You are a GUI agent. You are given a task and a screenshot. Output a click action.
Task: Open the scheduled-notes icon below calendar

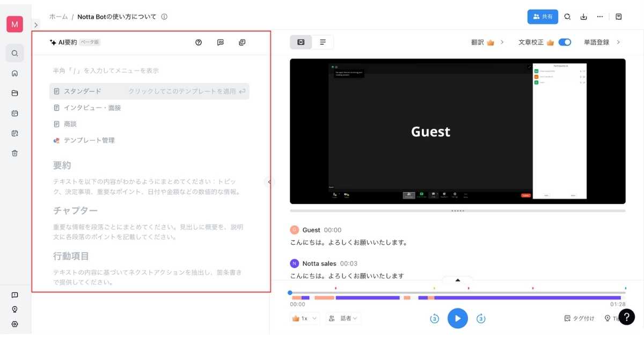(15, 133)
